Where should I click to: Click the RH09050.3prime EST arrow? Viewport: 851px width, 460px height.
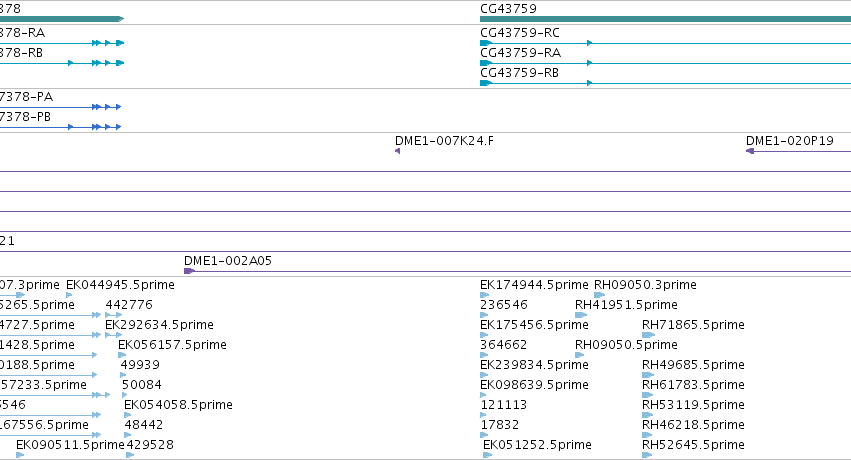[x=599, y=295]
